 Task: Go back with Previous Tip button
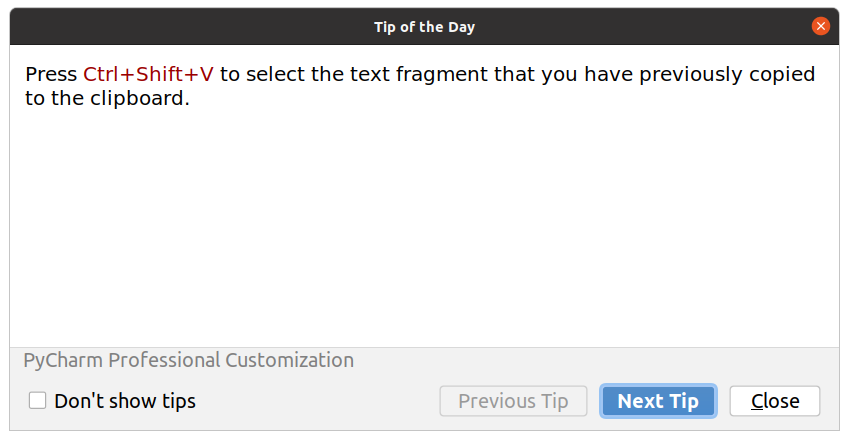513,401
